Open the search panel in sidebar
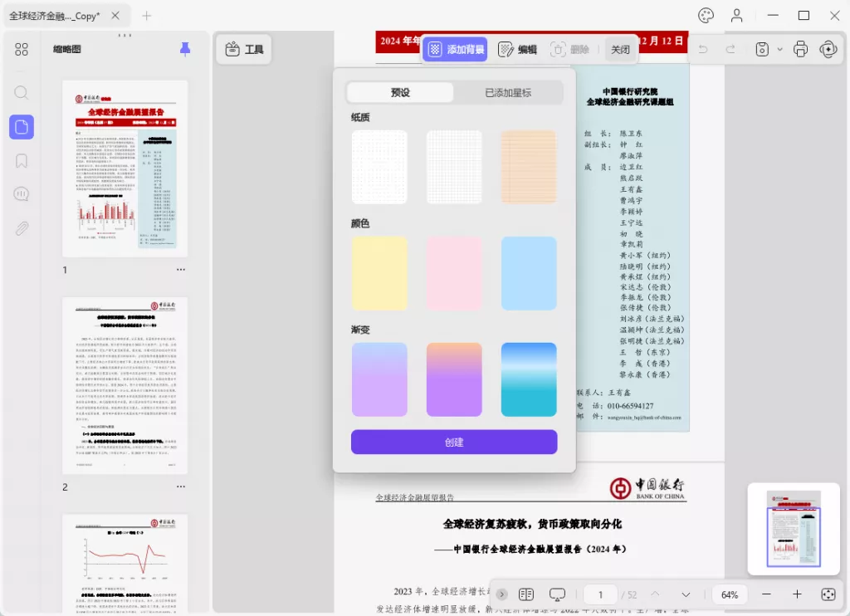850x616 pixels. tap(21, 93)
